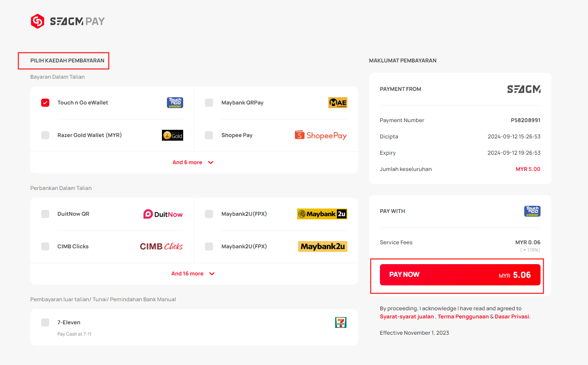Click the 7-Eleven logo
This screenshot has height=365, width=588.
[x=341, y=322]
